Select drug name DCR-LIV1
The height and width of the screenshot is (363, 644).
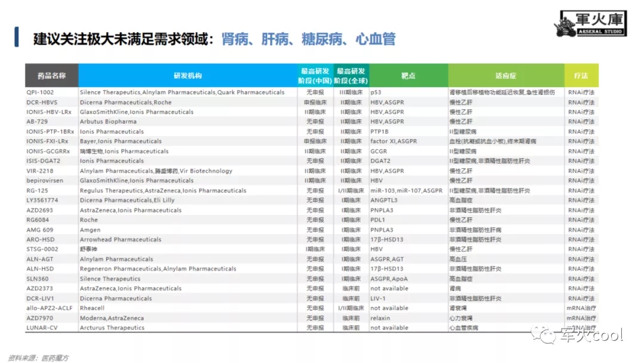41,299
